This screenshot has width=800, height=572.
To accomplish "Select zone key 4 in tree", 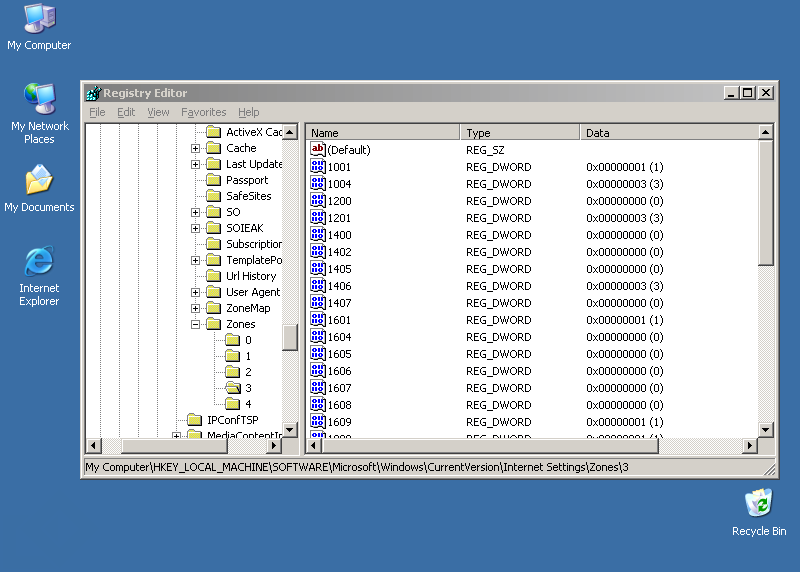I will pyautogui.click(x=248, y=404).
